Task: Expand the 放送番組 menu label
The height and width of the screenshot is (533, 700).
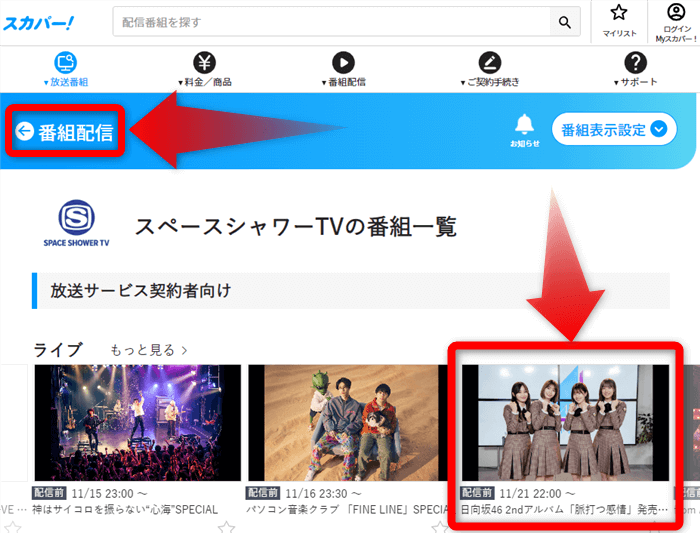Action: pyautogui.click(x=66, y=82)
